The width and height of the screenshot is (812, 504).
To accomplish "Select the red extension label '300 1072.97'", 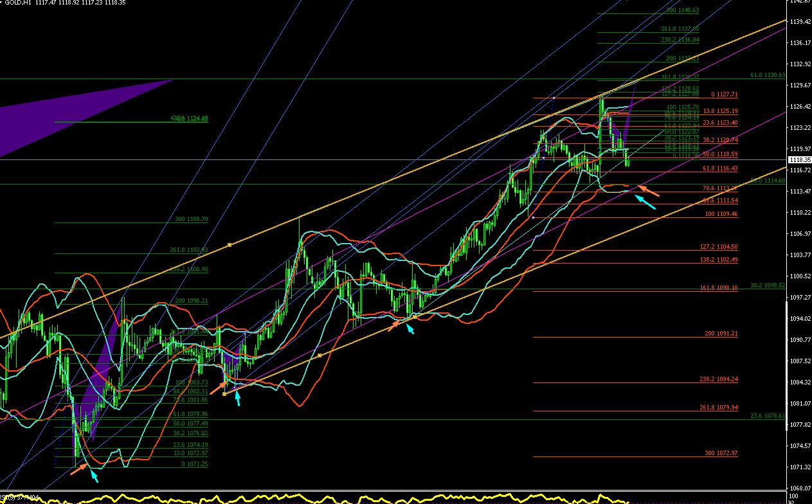I will [x=721, y=453].
